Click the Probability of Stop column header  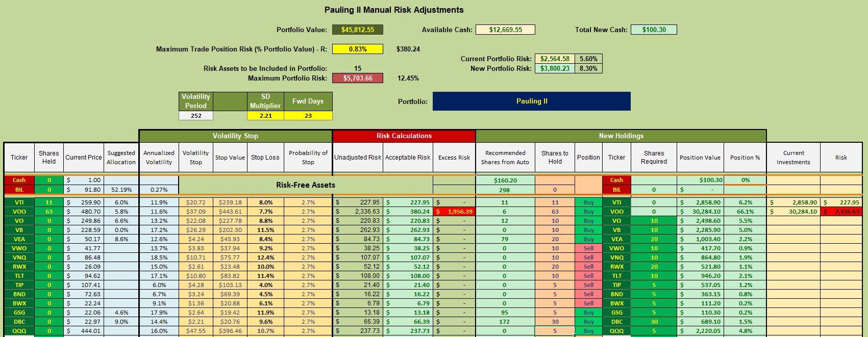pyautogui.click(x=308, y=158)
